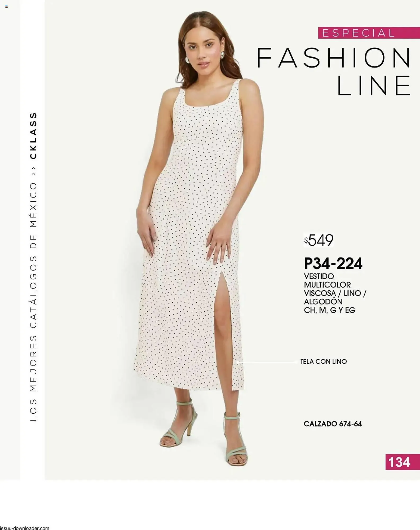Click the callout dot on dress hem

click(238, 362)
